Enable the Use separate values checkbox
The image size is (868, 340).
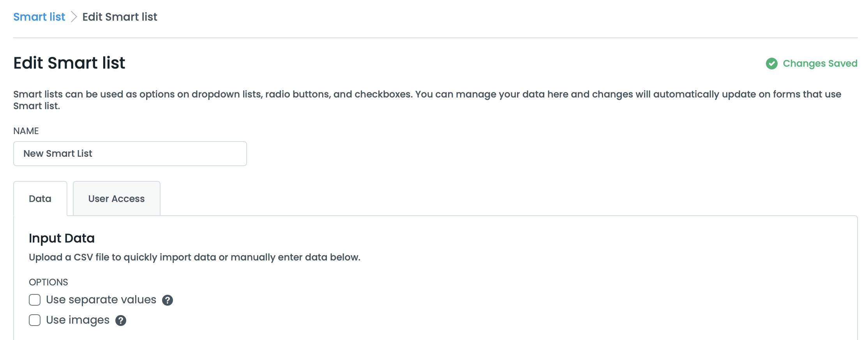35,300
